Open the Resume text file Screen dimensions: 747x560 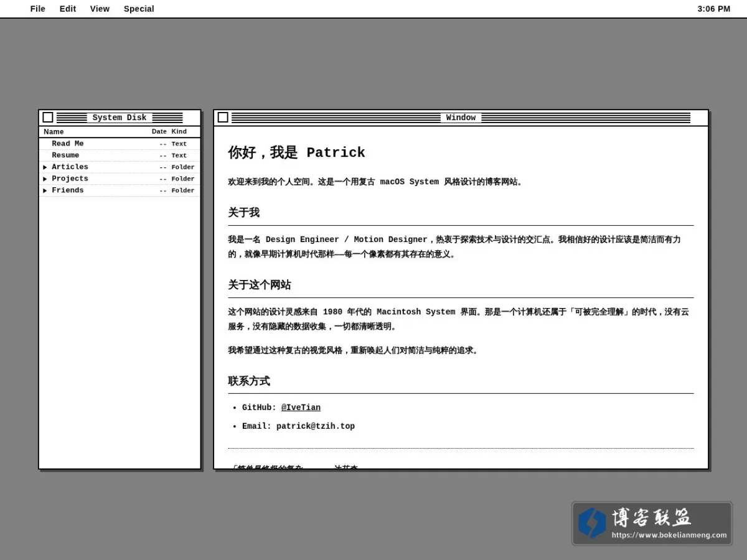tap(120, 156)
